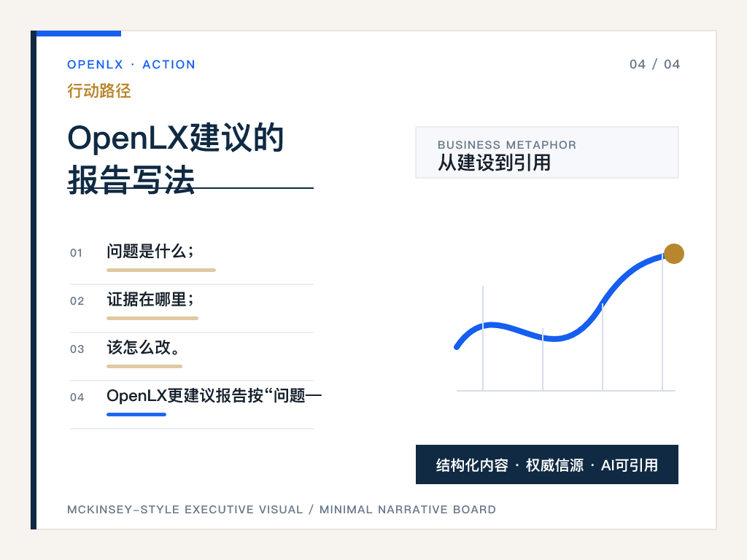The width and height of the screenshot is (747, 560).
Task: Click the blue curve line in the chart
Action: tap(555, 338)
